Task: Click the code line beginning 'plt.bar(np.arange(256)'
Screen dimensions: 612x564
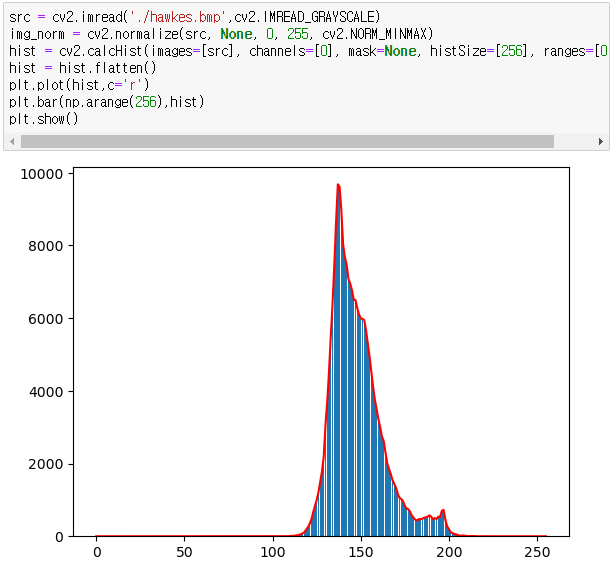Action: point(107,102)
